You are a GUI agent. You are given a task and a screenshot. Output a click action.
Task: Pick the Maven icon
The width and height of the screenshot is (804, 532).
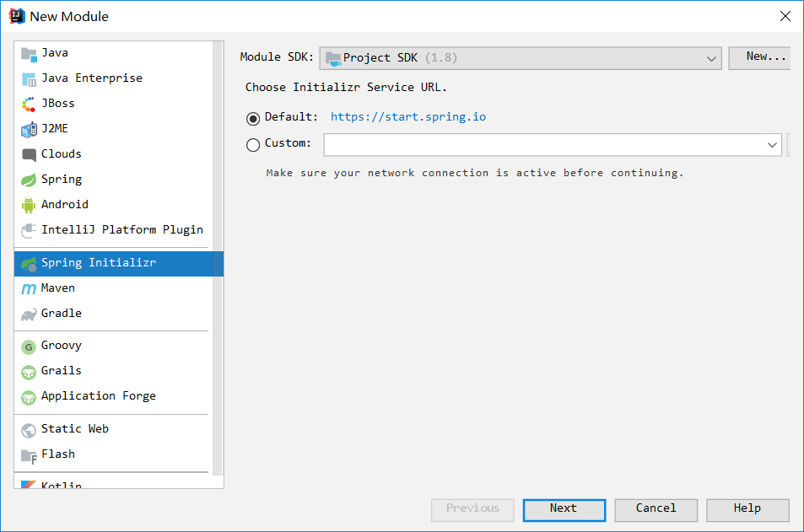coord(29,288)
